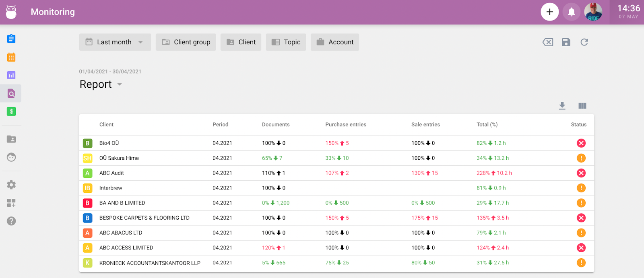Open the Topic filter
Screen dimensions: 644x278
[286, 42]
